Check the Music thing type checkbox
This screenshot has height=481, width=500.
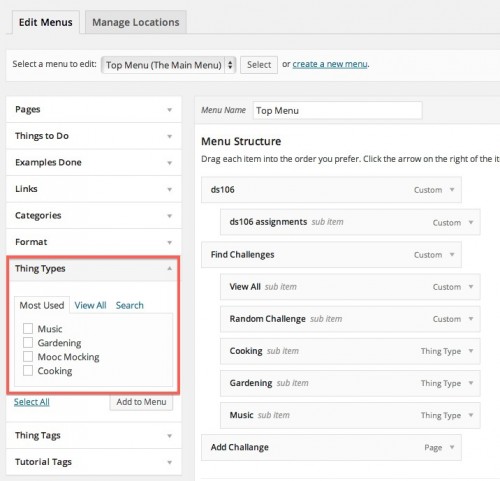pos(28,329)
